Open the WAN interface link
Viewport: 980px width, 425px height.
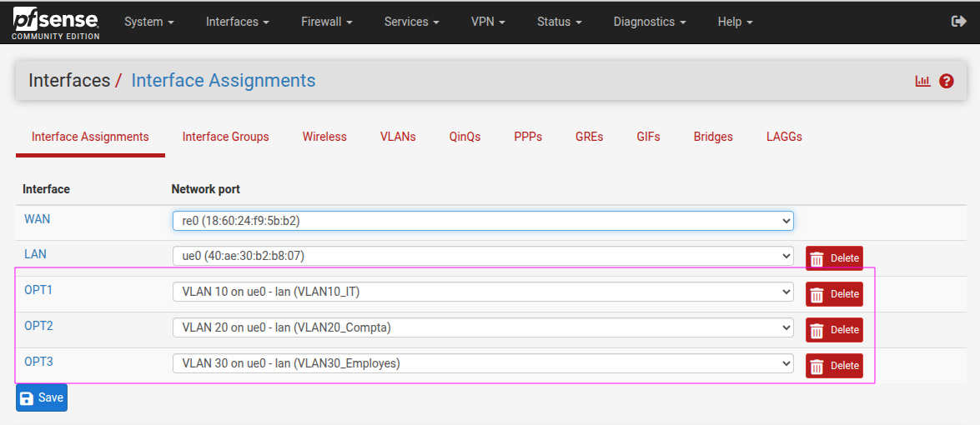click(37, 219)
